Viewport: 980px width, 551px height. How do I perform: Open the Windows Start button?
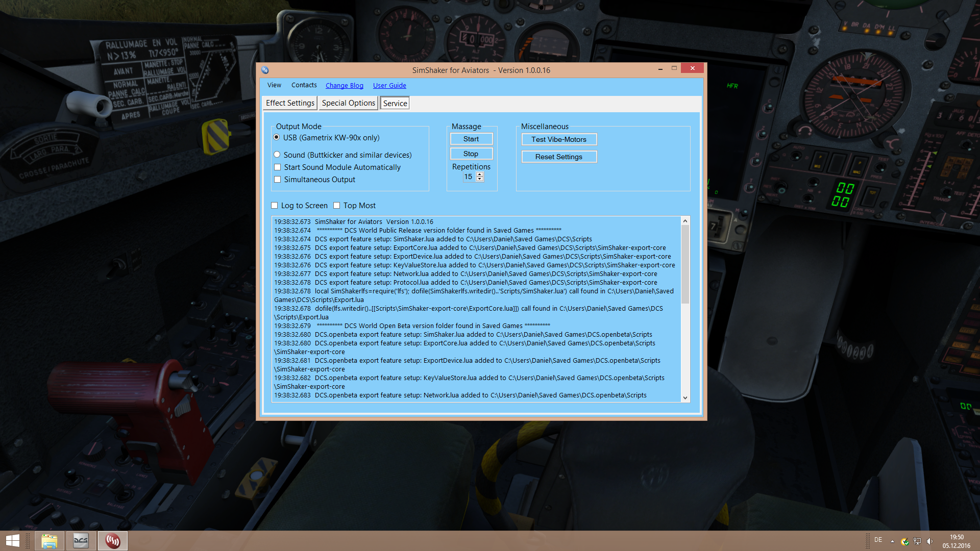coord(12,541)
